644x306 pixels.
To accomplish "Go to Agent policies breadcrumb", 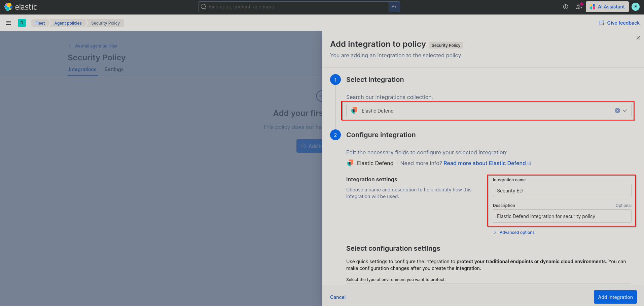I will coord(68,23).
